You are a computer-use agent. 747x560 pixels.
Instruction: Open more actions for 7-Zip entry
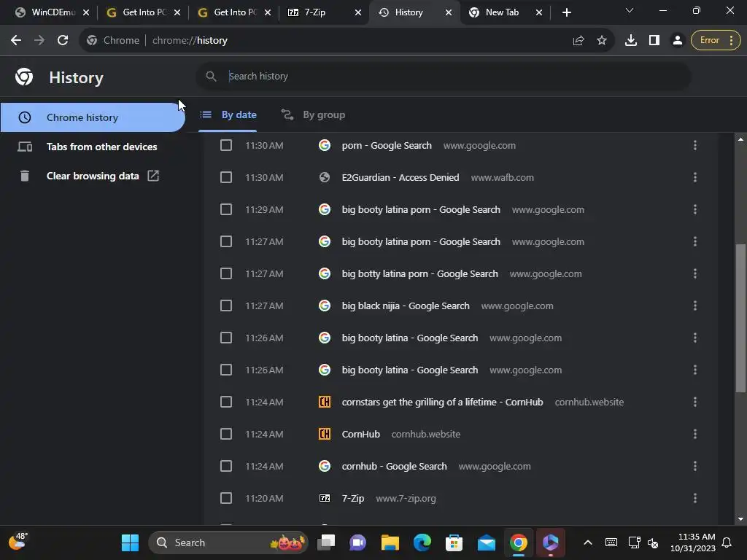(x=695, y=498)
